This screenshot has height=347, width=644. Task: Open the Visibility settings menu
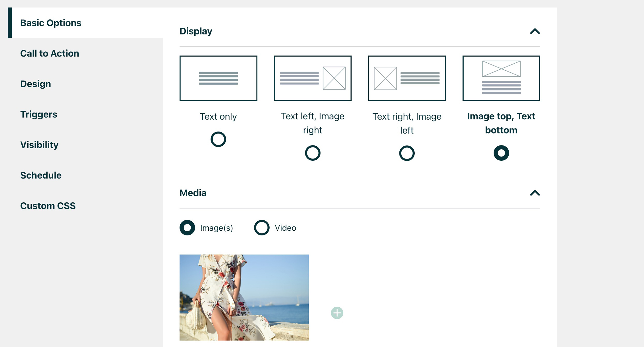click(x=38, y=145)
